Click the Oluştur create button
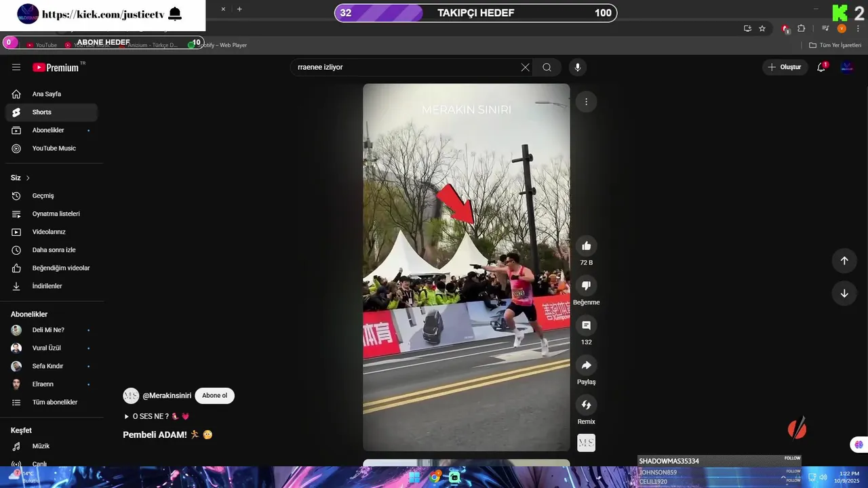The image size is (868, 488). [785, 67]
